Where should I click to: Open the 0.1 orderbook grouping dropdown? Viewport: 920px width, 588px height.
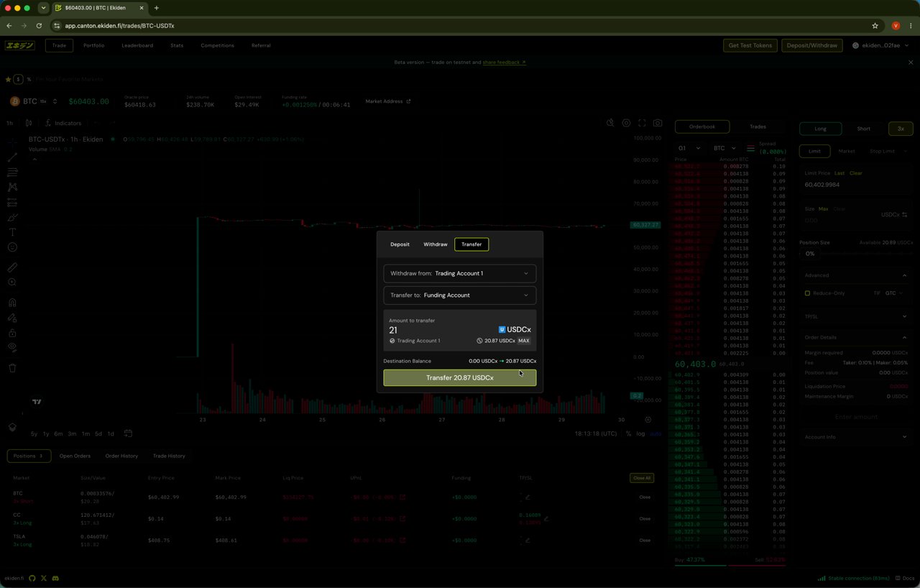689,148
